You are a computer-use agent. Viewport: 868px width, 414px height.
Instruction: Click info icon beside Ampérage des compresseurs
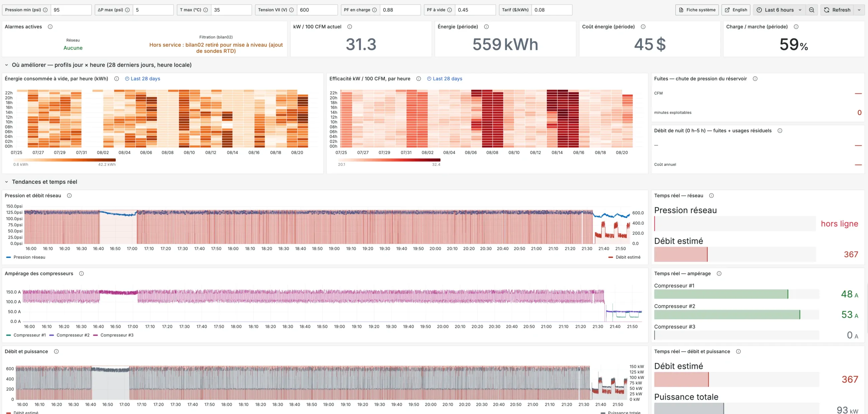[81, 273]
